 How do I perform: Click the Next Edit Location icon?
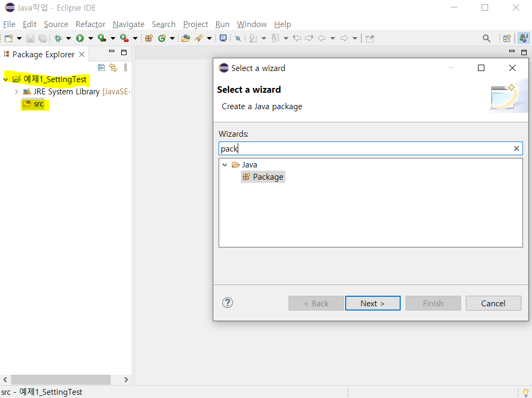tap(309, 38)
